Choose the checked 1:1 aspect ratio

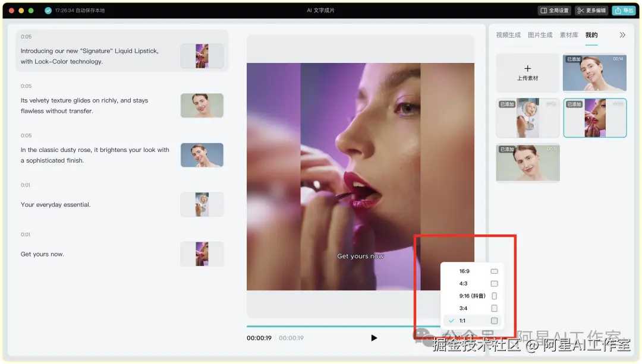(x=473, y=321)
